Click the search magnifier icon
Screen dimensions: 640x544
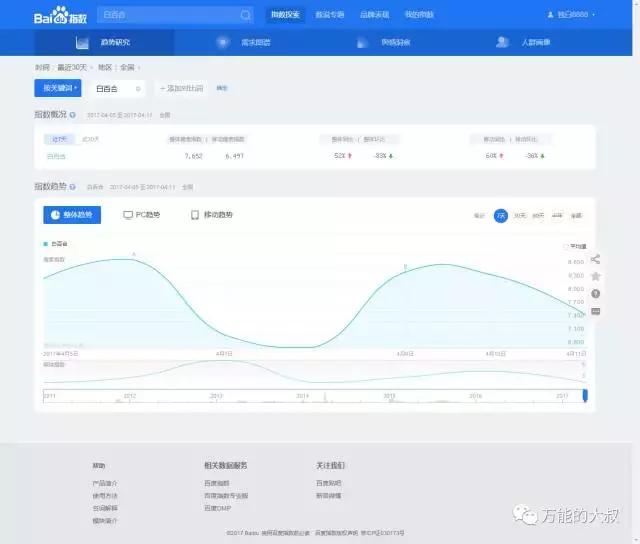(246, 15)
